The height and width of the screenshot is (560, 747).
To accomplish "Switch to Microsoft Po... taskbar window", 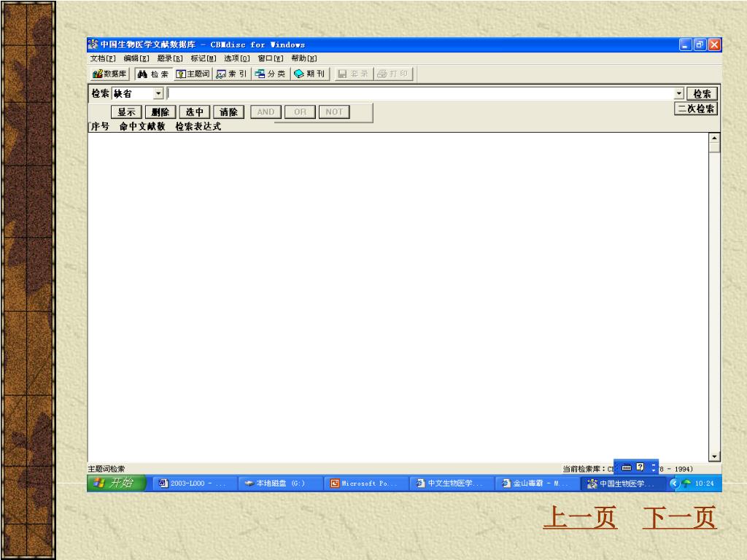I will pos(365,483).
